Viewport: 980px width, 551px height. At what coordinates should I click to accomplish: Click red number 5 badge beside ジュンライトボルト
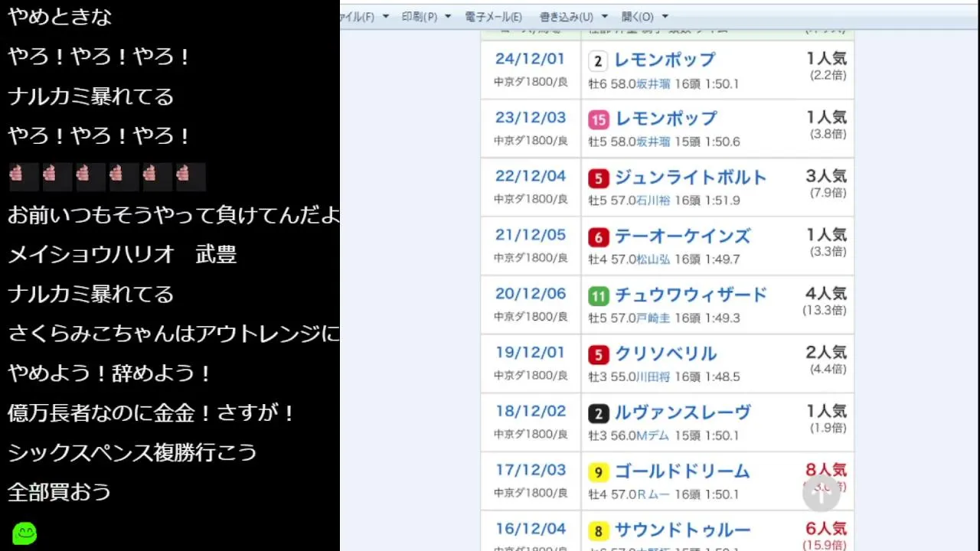point(598,179)
